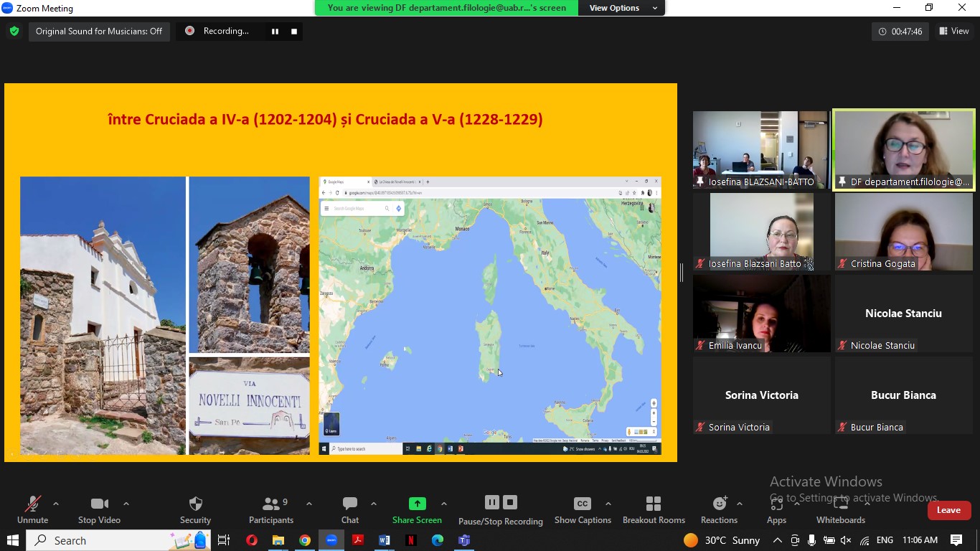
Task: Open Microsoft Teams from taskbar
Action: (x=464, y=540)
